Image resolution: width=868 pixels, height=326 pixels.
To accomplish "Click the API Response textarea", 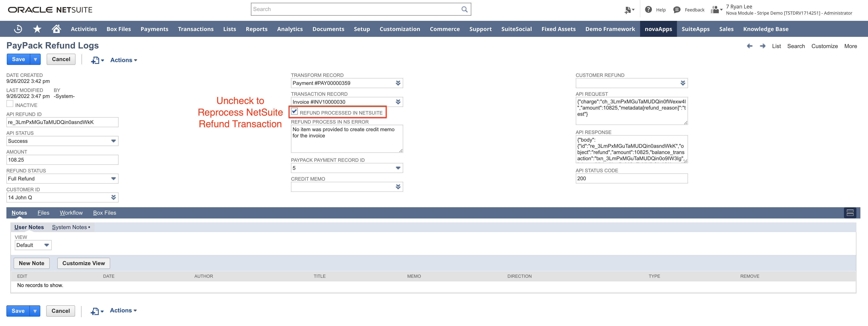I will 631,149.
